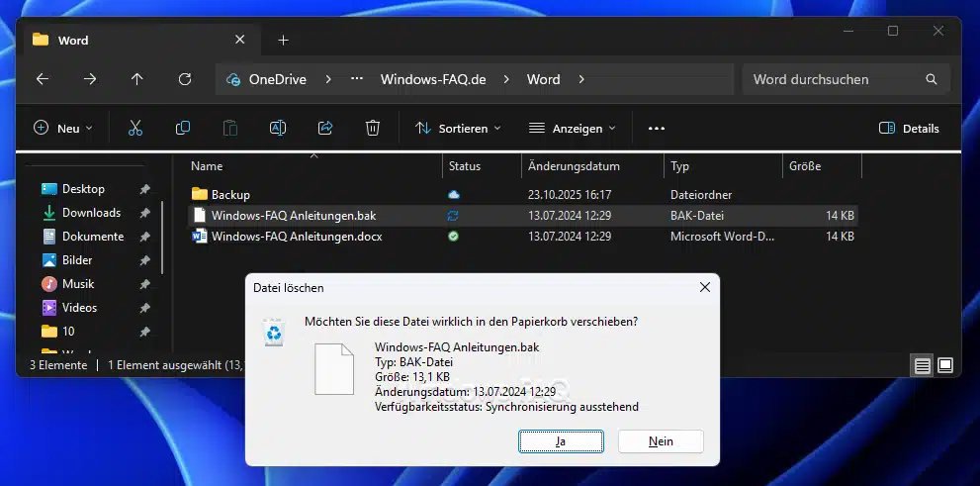Cancel deletion with the Nein button

661,441
